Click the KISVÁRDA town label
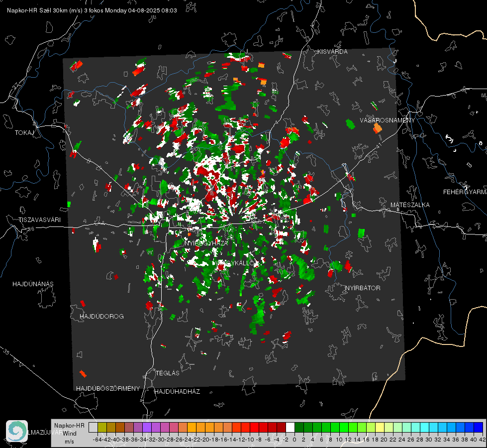 (332, 52)
